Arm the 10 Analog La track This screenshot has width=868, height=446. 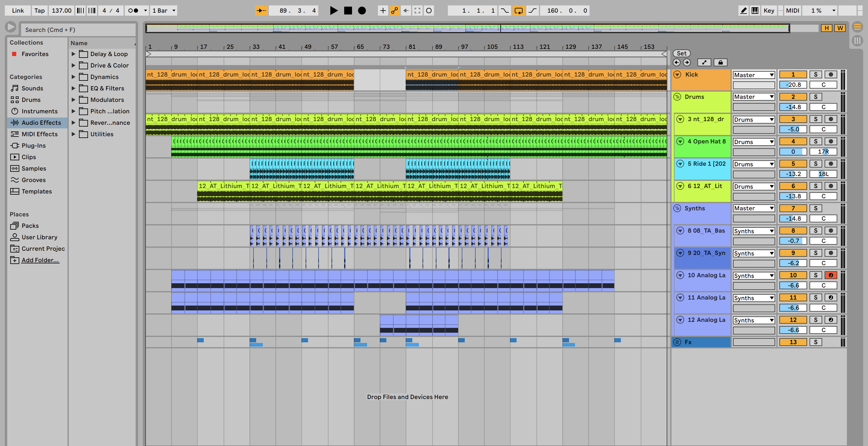click(831, 275)
